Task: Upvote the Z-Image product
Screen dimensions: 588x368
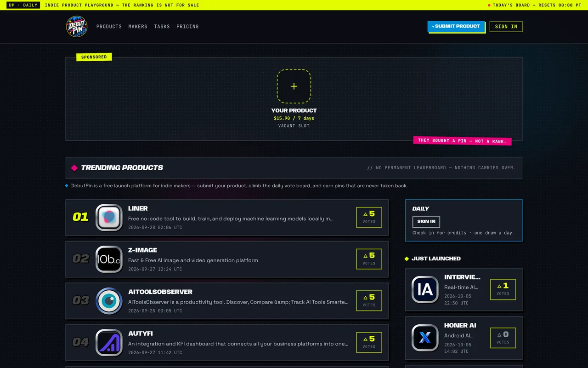Action: [x=369, y=259]
